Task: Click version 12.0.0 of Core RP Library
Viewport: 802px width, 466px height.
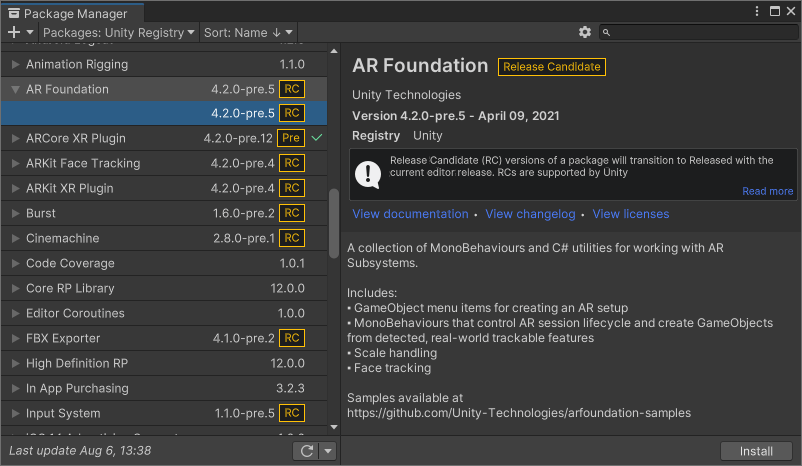Action: (x=287, y=289)
